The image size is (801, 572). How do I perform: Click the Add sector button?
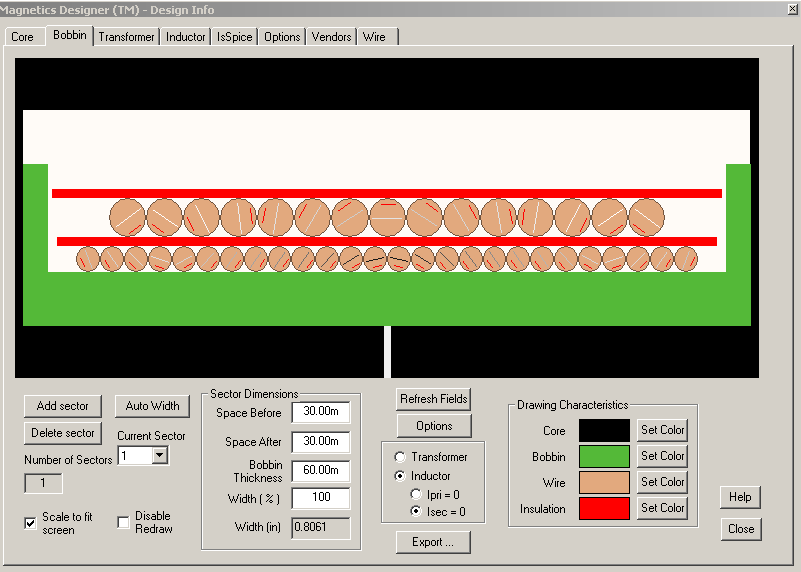point(63,406)
